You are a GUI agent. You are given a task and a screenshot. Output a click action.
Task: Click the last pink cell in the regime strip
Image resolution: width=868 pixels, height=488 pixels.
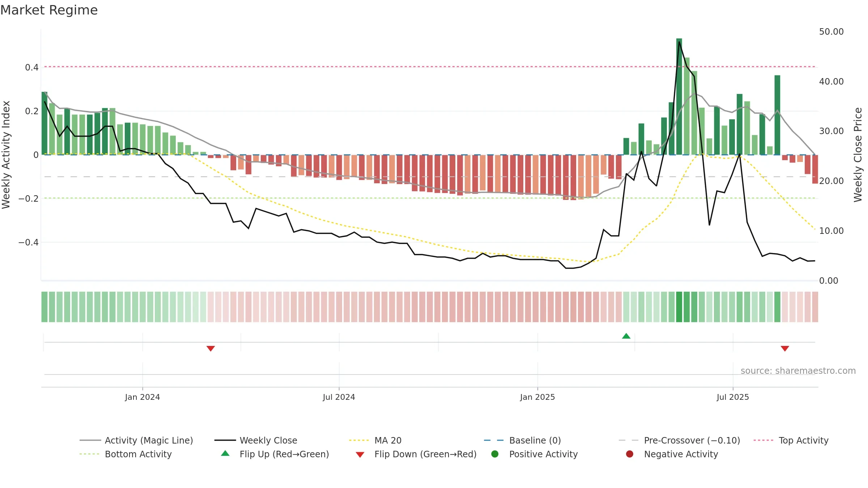pos(815,307)
